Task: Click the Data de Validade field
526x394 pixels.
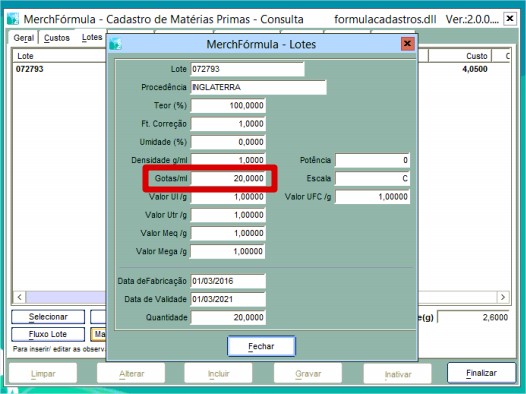Action: (228, 299)
